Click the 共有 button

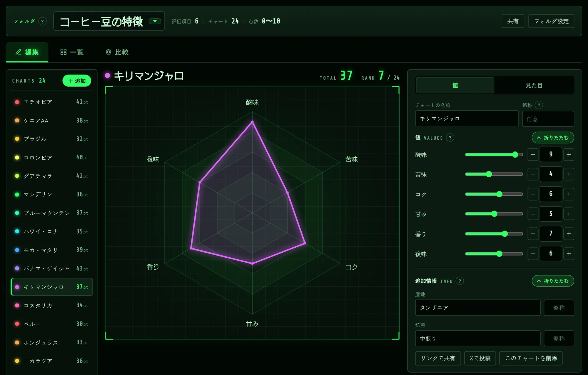click(513, 21)
